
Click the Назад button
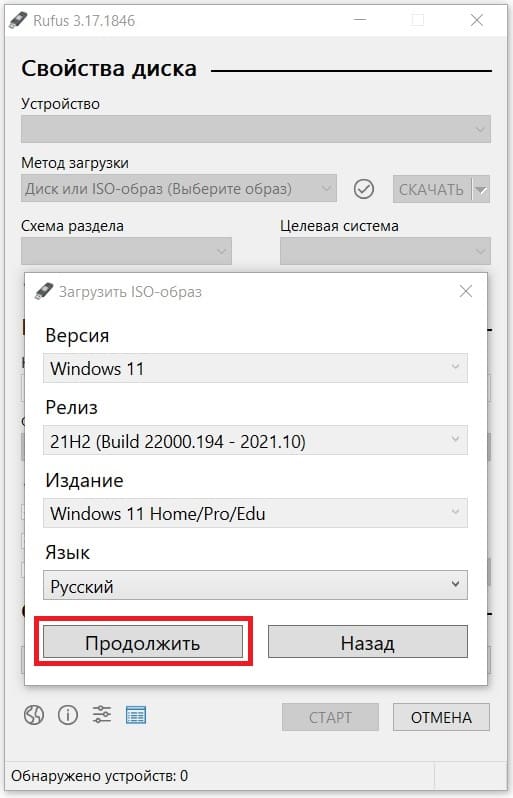pyautogui.click(x=367, y=642)
